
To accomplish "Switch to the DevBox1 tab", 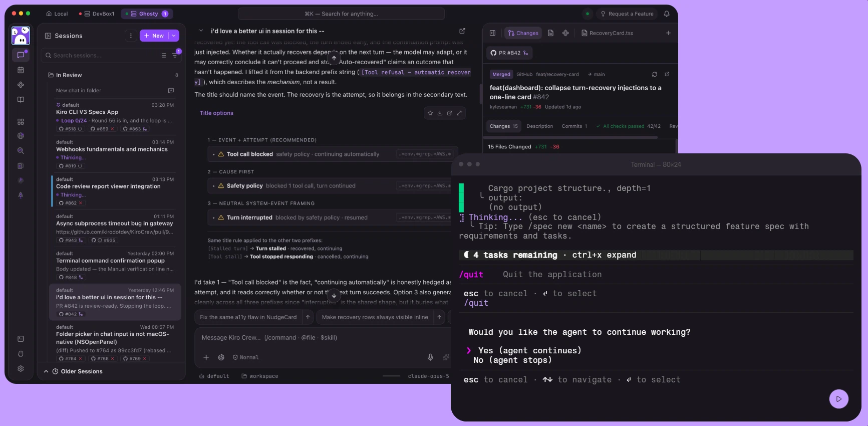I will pyautogui.click(x=99, y=14).
